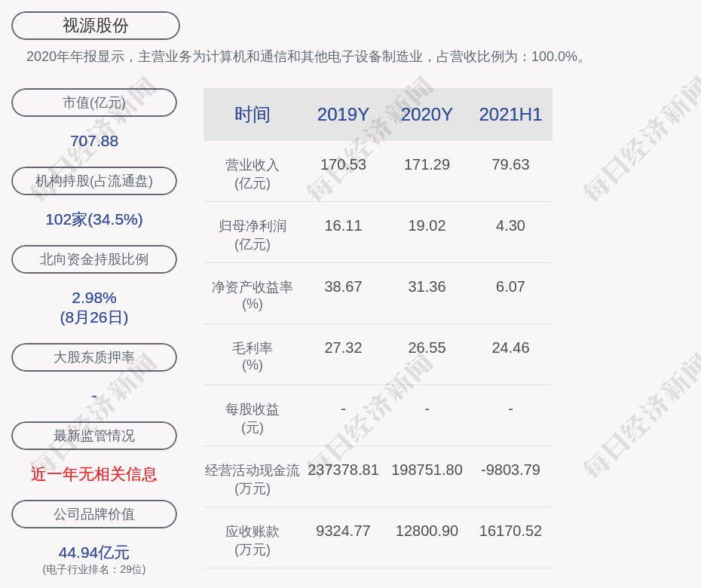Select the 2021H1 column header
This screenshot has height=588, width=701.
(510, 115)
